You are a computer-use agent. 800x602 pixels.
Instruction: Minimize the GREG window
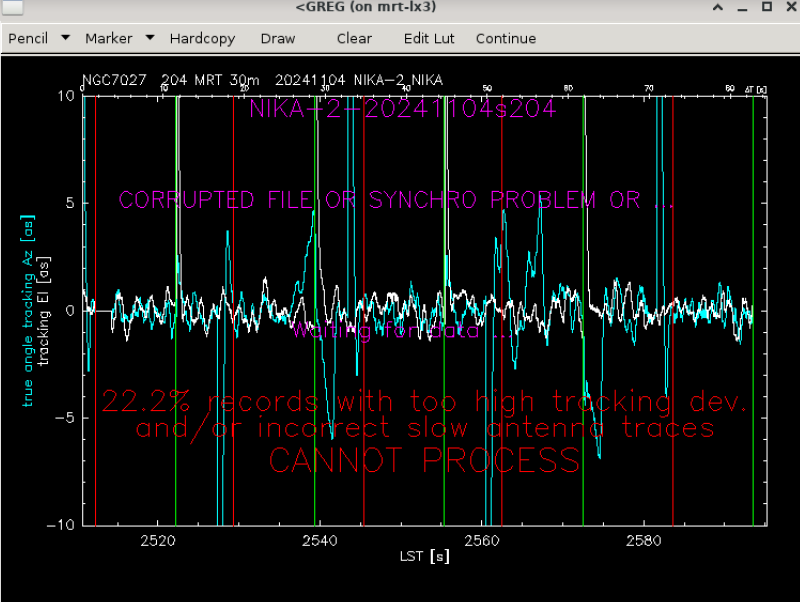click(740, 9)
